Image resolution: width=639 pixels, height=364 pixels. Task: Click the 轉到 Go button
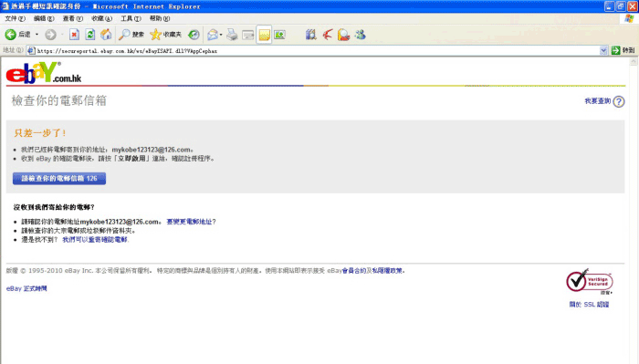tap(623, 50)
